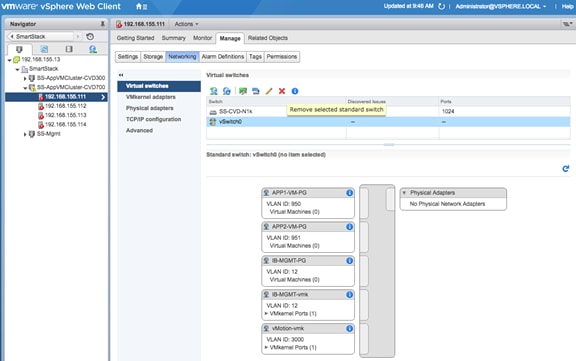Collapse the 192.168.155.13 vCenter tree node
The width and height of the screenshot is (576, 361).
click(x=10, y=60)
